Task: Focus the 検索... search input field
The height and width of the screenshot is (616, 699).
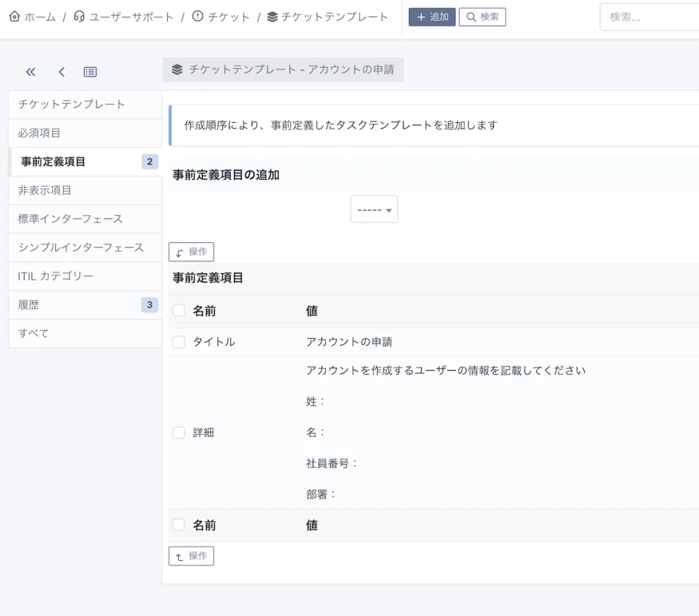Action: [x=649, y=17]
